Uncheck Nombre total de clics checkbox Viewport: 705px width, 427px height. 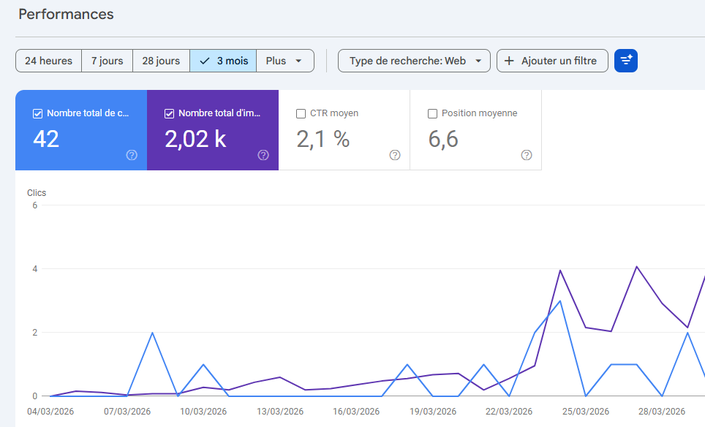pos(37,113)
